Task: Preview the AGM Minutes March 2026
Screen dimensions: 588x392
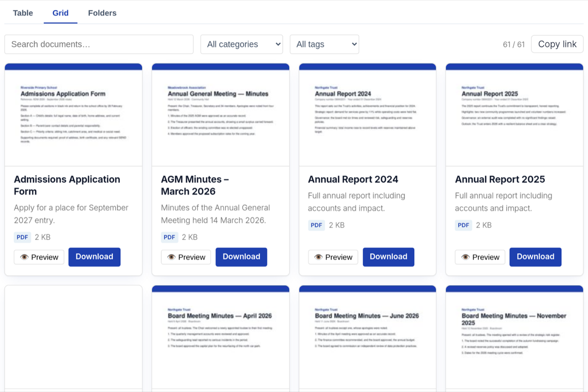Action: click(x=186, y=257)
